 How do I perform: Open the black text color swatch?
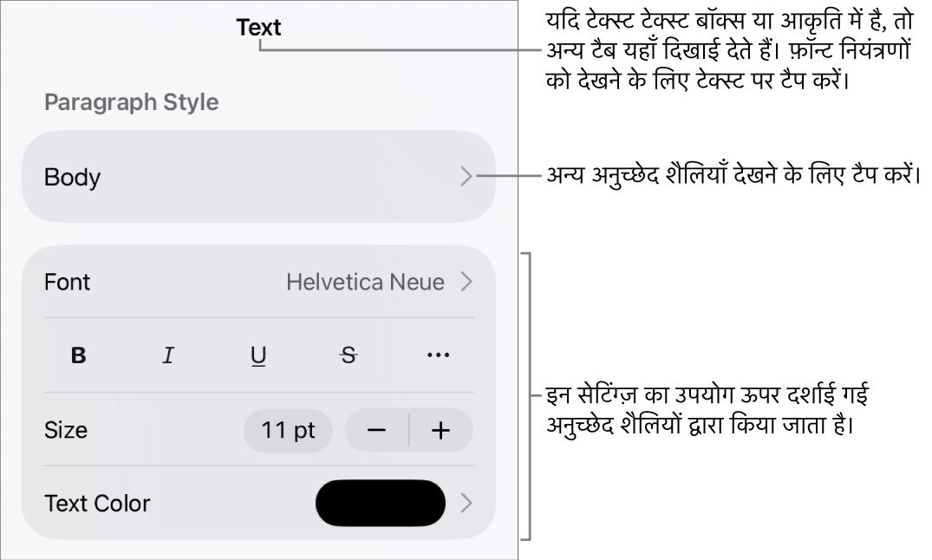click(x=380, y=503)
